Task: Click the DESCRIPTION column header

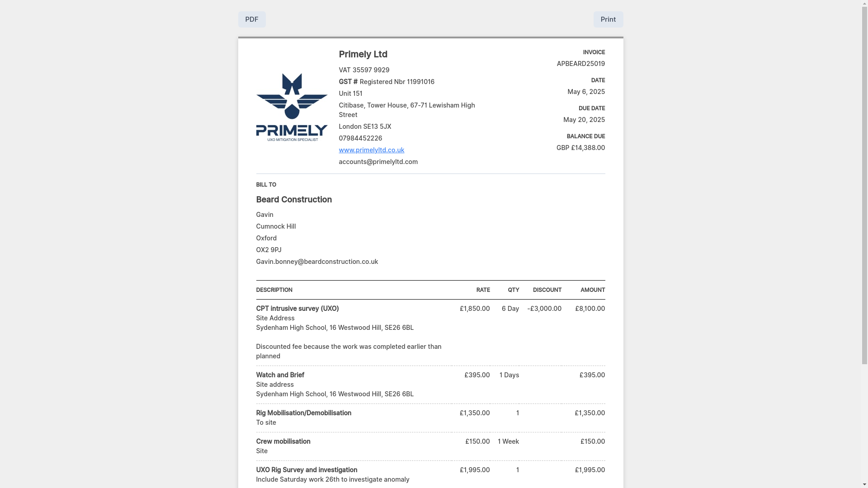Action: 274,290
